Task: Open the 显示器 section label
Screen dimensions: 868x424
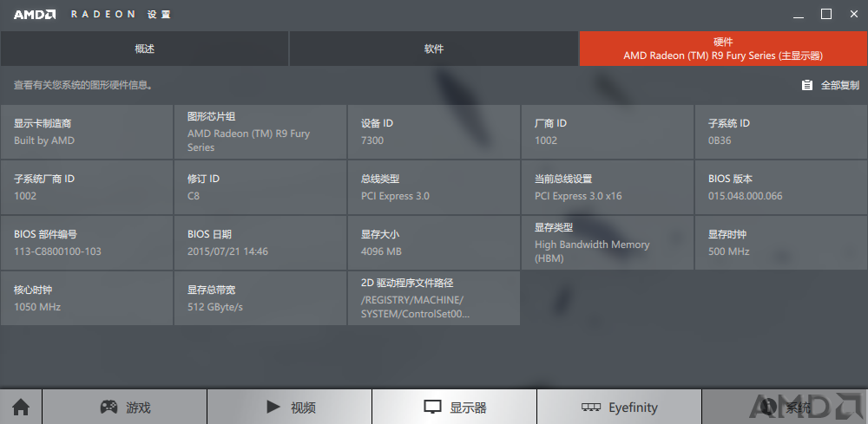Action: [x=469, y=408]
